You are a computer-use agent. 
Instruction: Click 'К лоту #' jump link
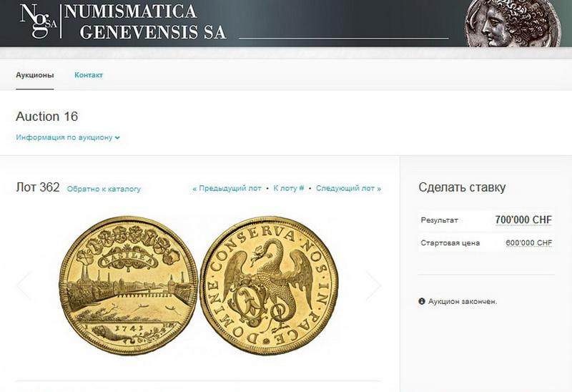(289, 188)
